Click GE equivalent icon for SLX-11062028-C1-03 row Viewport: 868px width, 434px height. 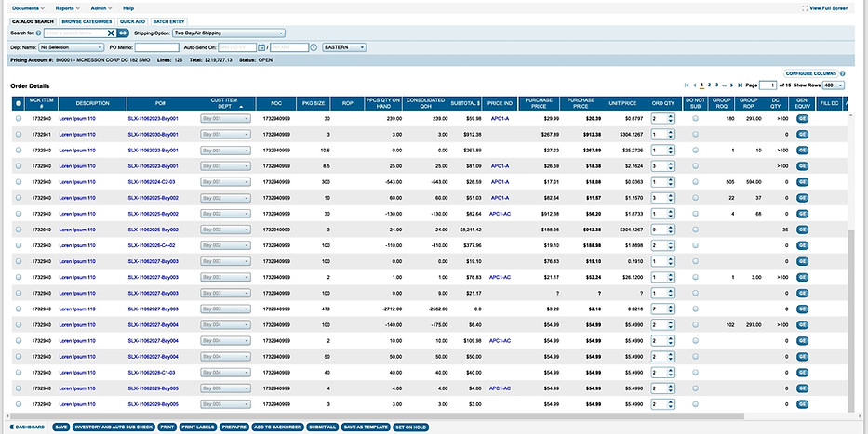tap(802, 373)
